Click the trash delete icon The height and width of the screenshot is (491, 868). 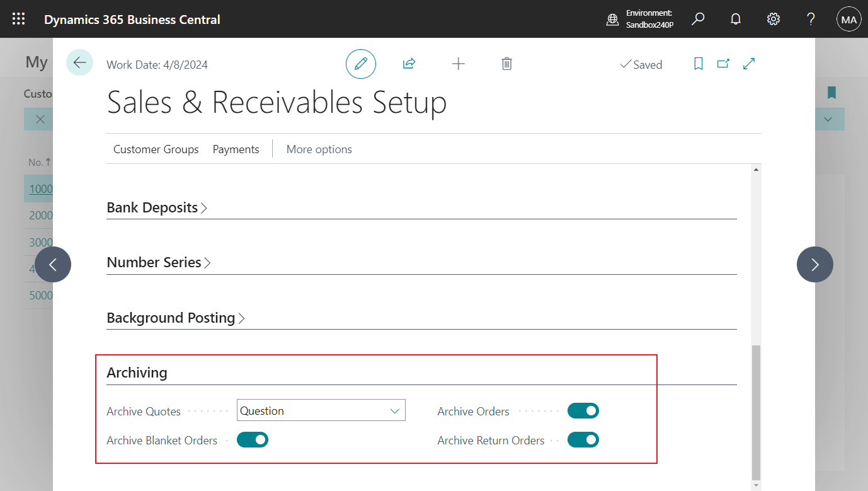506,64
